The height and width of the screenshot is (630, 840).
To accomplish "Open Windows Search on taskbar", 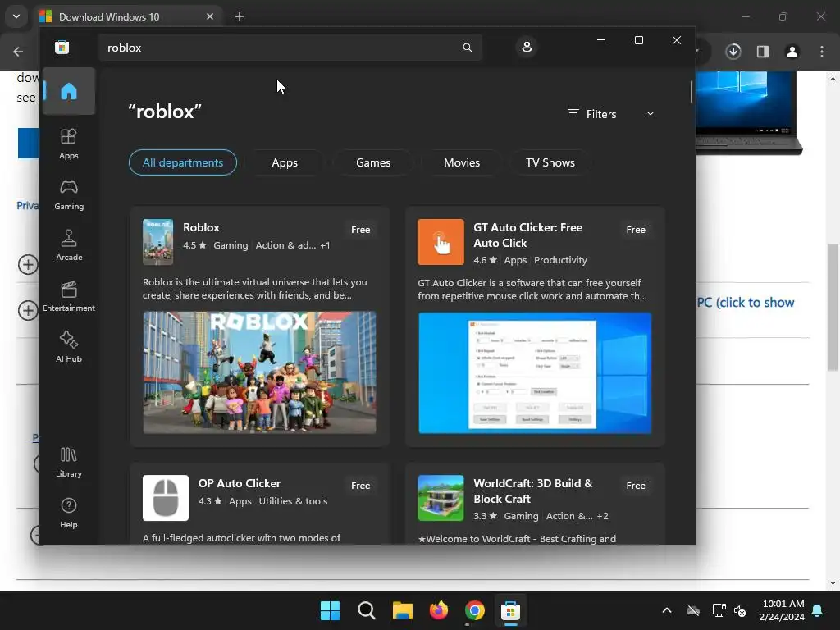I will coord(367,610).
